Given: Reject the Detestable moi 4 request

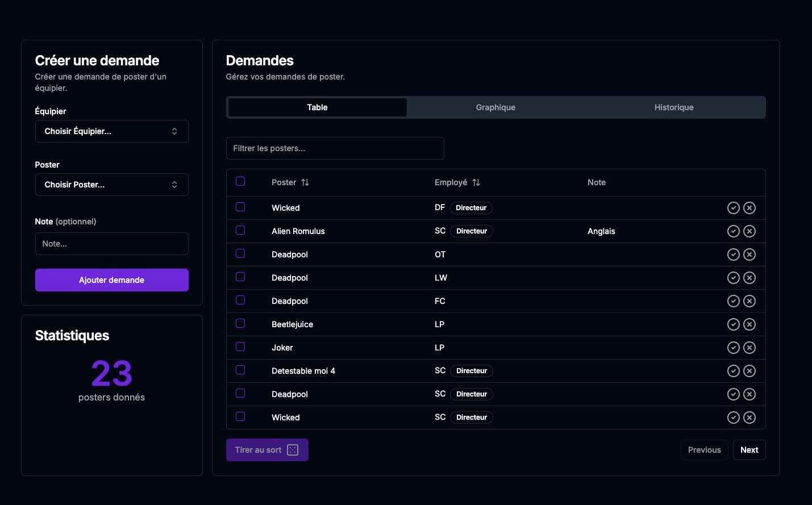Looking at the screenshot, I should coord(749,371).
